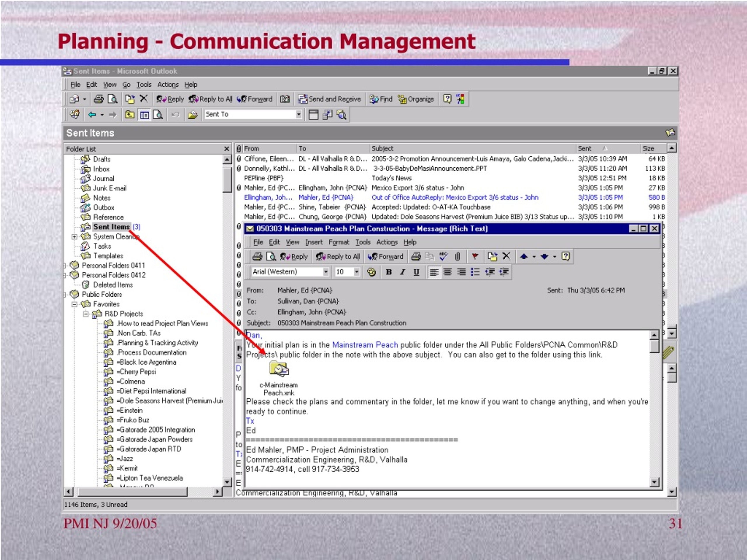Click the Help question mark in main toolbar
This screenshot has width=747, height=560.
point(447,99)
